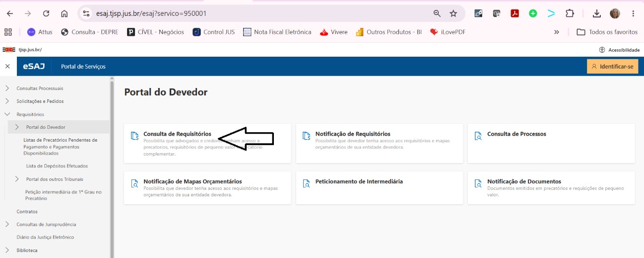This screenshot has width=644, height=258.
Task: Expand Biblioteca in the sidebar
Action: click(x=7, y=251)
